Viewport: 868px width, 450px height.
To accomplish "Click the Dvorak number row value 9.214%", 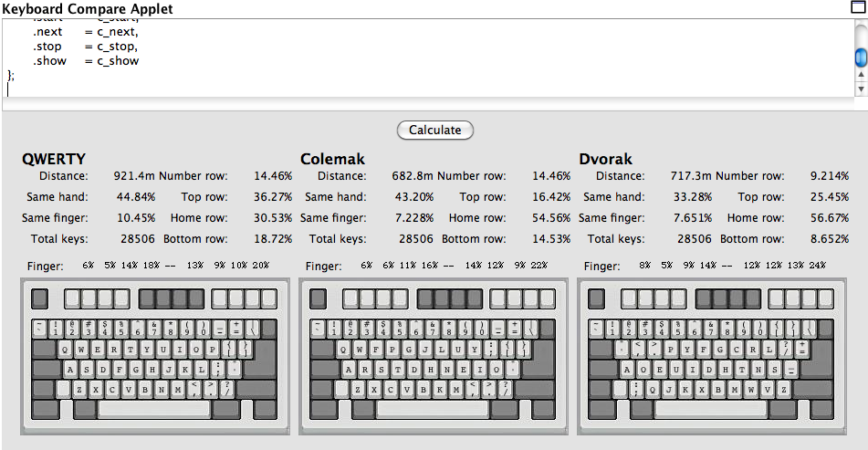I will (x=830, y=176).
